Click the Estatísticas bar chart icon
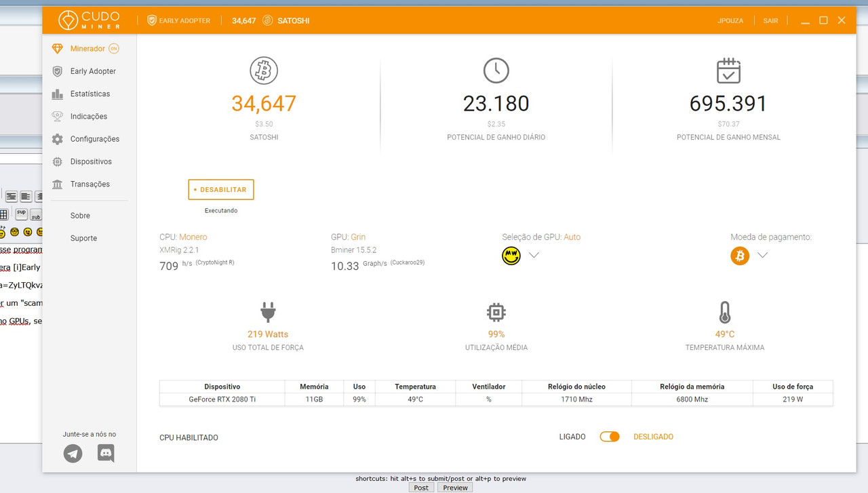 [x=58, y=94]
